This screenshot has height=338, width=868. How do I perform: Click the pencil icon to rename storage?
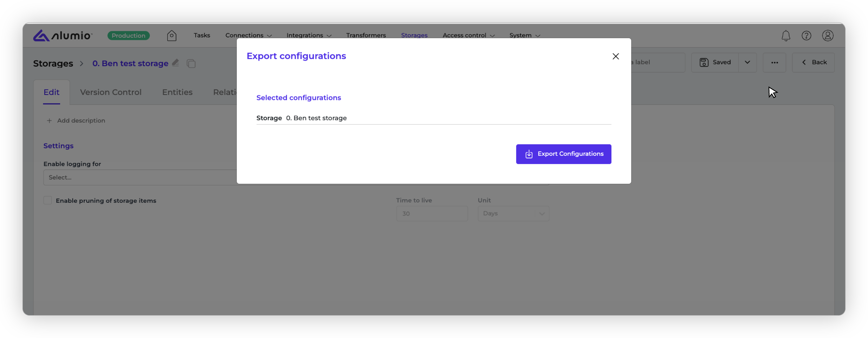pos(175,63)
